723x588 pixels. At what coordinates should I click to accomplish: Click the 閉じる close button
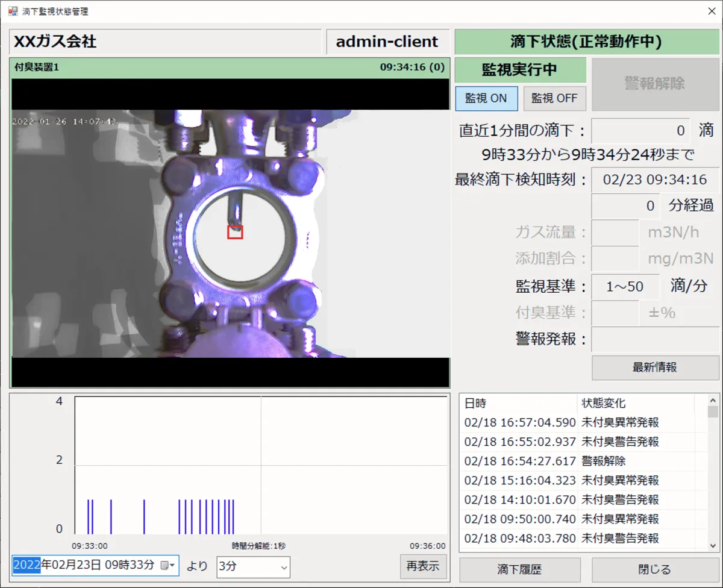[655, 569]
